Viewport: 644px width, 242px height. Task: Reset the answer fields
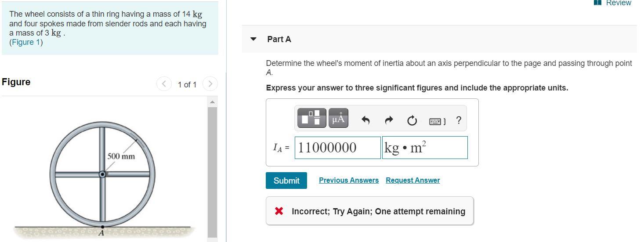tap(412, 120)
